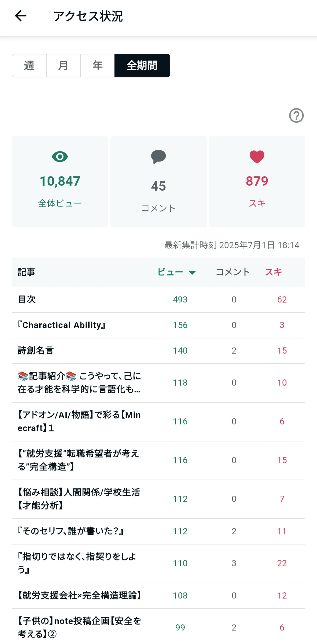
Task: Open the help question mark icon
Action: click(x=296, y=115)
